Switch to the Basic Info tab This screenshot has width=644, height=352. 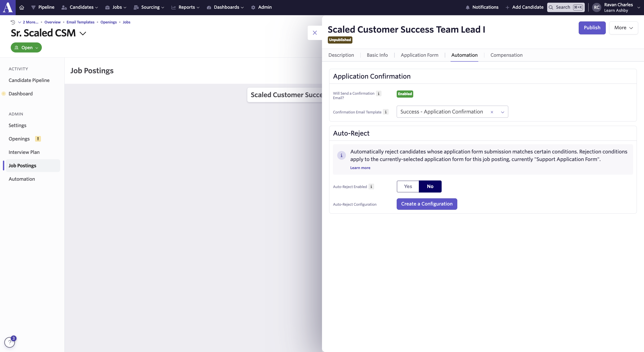(377, 55)
